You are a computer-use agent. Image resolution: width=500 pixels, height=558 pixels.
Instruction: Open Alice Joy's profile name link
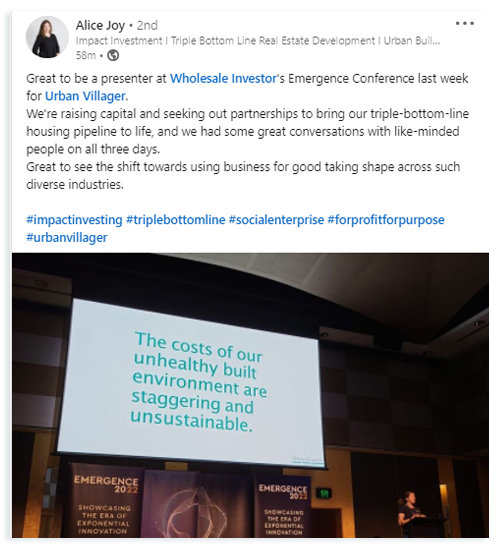[100, 25]
